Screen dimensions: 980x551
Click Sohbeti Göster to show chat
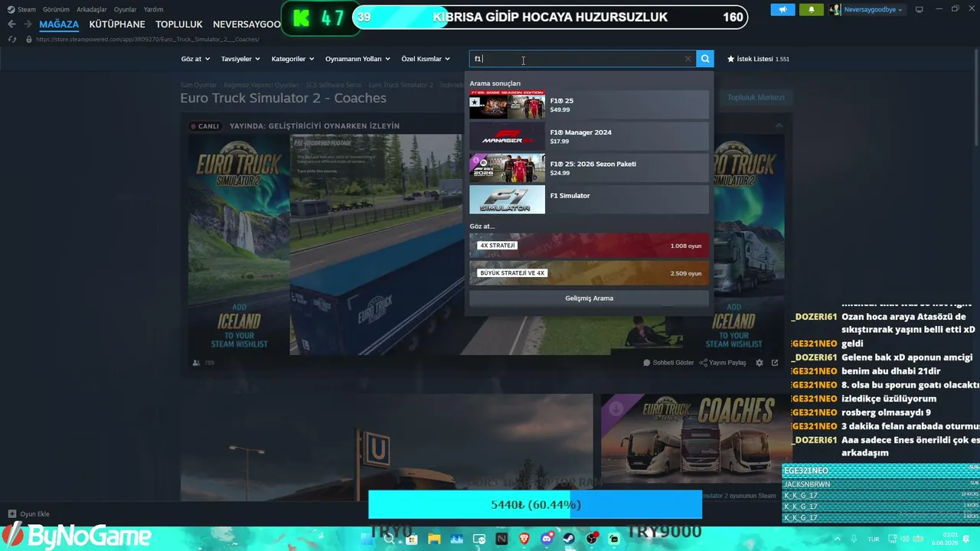668,363
